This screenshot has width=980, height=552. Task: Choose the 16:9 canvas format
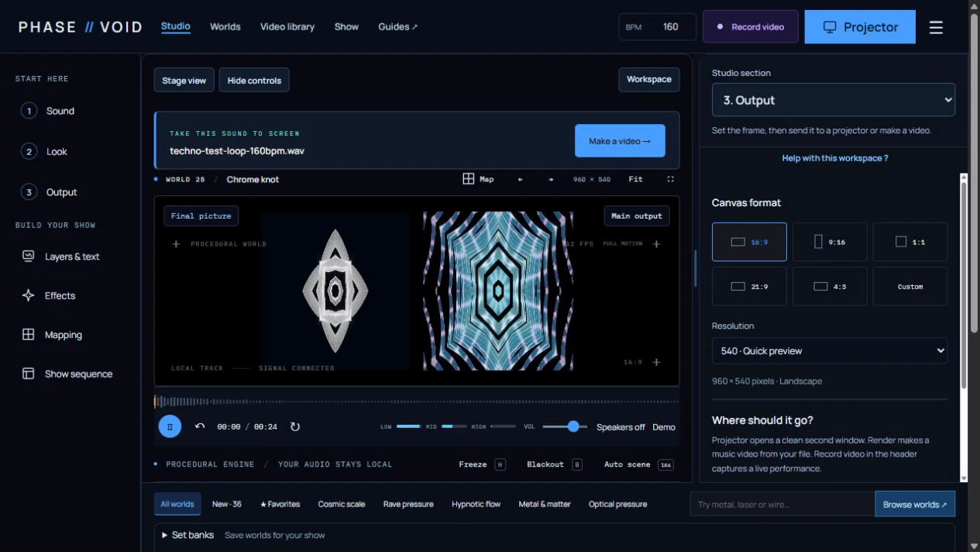point(749,242)
